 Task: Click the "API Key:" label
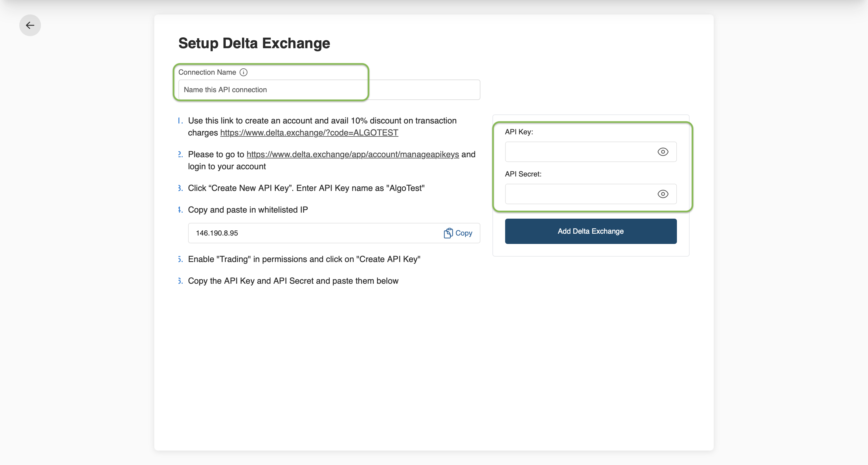519,132
